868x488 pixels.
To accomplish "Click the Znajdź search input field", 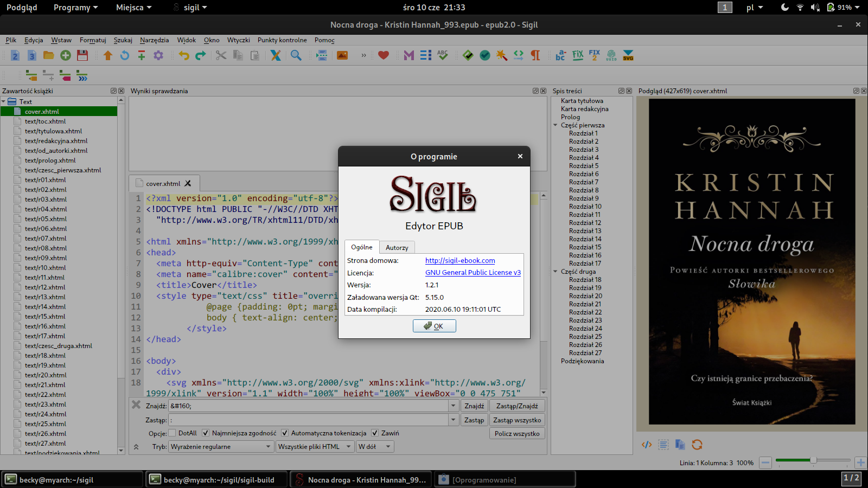I will point(309,406).
